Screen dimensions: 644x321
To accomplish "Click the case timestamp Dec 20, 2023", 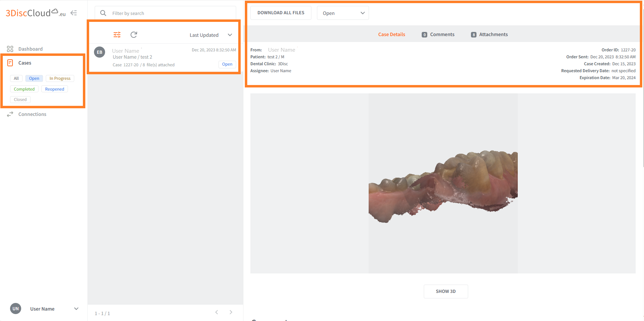I will click(214, 50).
